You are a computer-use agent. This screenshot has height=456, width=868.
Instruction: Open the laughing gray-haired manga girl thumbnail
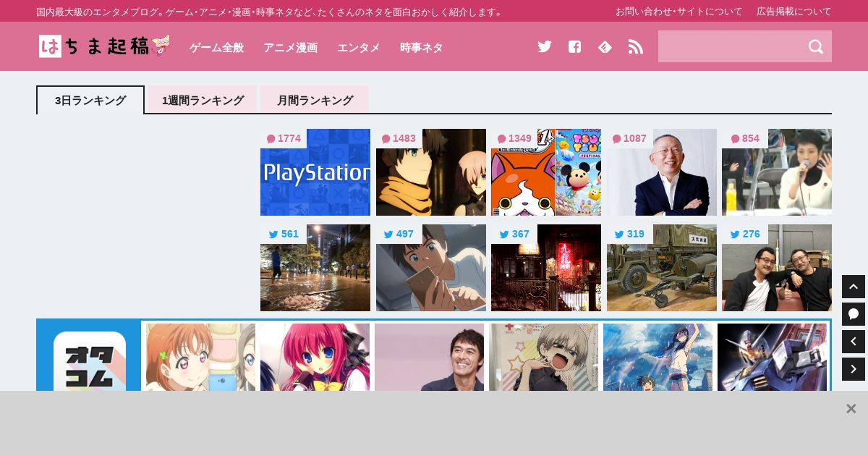pyautogui.click(x=543, y=357)
